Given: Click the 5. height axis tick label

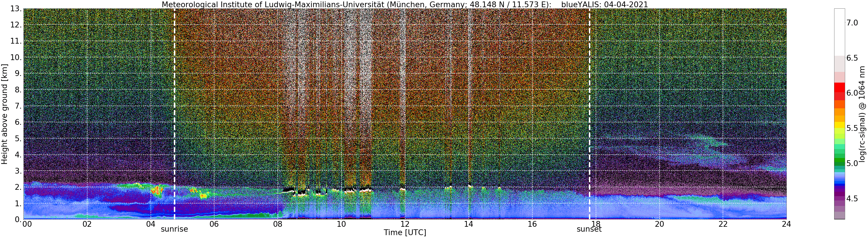Looking at the screenshot, I should [x=18, y=138].
